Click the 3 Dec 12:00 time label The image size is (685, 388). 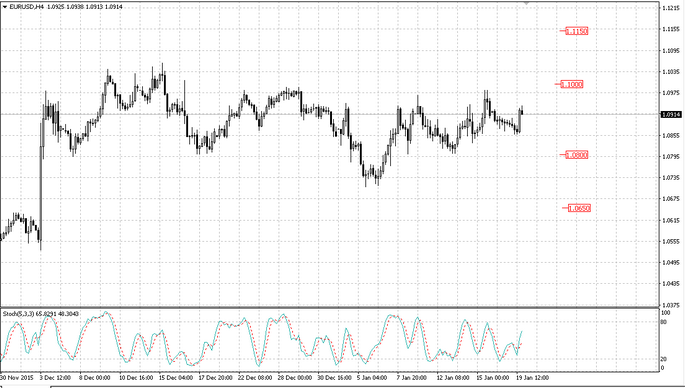tap(55, 378)
